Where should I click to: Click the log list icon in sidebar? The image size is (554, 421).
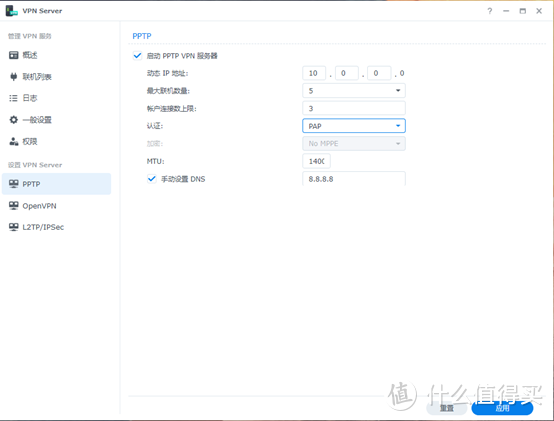[x=13, y=98]
